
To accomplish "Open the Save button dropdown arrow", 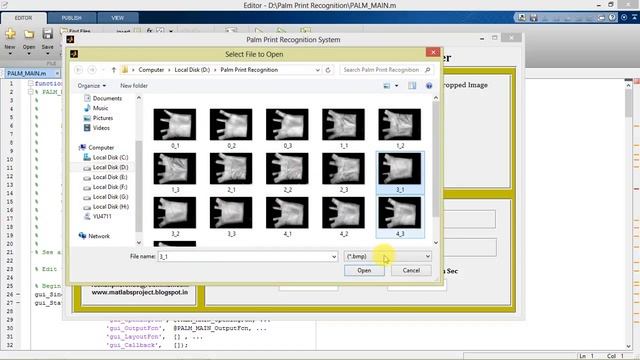I will [x=47, y=53].
